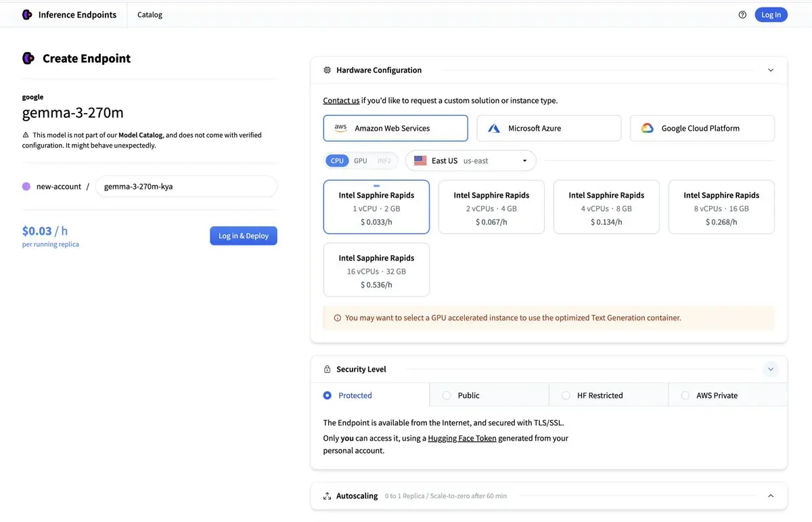Click the Google Cloud logo icon
This screenshot has height=522, width=812.
pos(648,128)
